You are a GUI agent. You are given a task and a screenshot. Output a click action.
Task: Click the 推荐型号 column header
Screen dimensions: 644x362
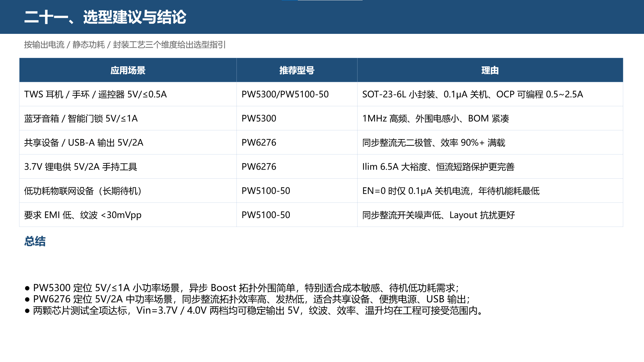297,70
